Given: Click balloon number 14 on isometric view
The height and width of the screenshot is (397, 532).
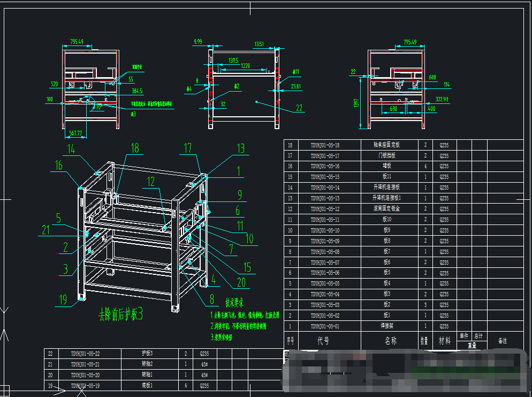Looking at the screenshot, I should [72, 148].
